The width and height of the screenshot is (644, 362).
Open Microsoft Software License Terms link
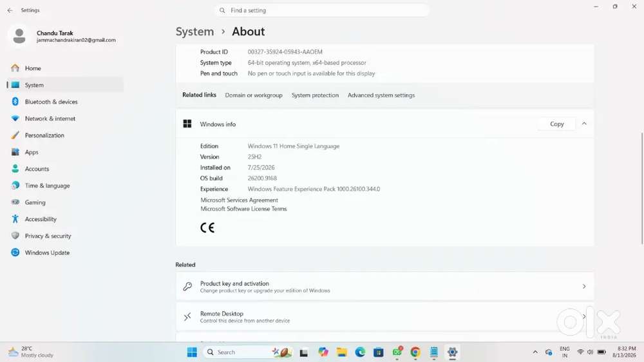(x=243, y=209)
